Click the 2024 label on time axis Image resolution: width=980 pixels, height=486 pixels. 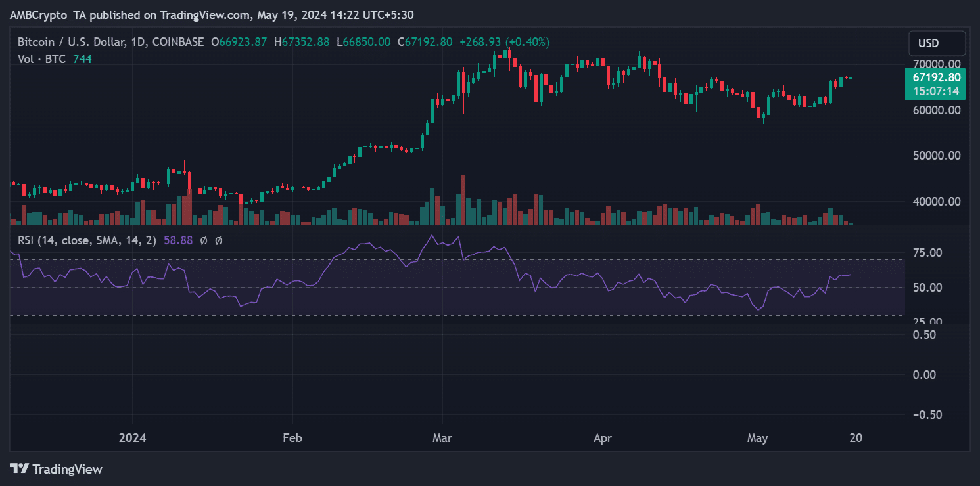[132, 437]
